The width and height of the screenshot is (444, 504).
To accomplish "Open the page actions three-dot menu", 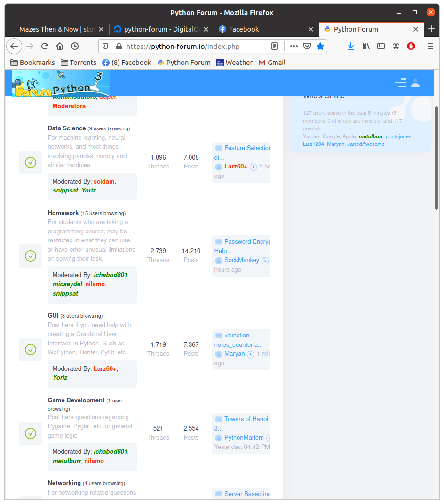I will pos(294,46).
